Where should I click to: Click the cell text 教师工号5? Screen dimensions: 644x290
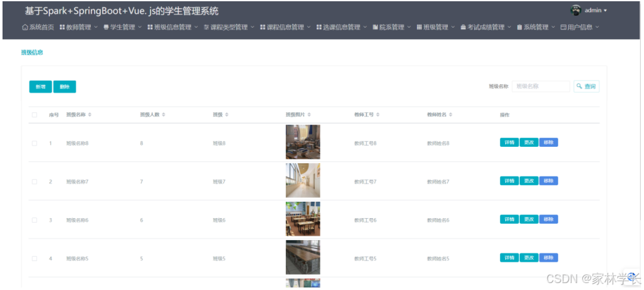[x=366, y=258]
